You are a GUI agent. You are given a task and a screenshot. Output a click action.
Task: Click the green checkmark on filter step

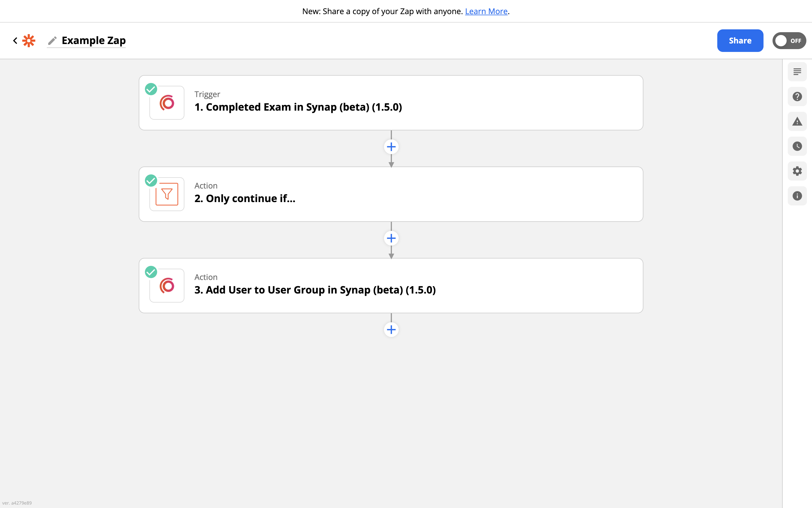(x=151, y=180)
